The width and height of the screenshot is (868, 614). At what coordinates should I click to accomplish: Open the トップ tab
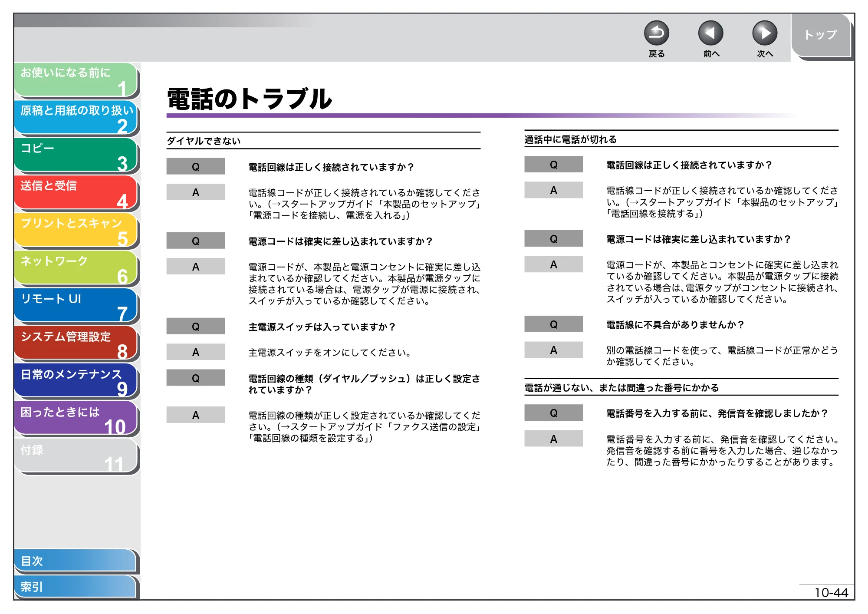821,35
